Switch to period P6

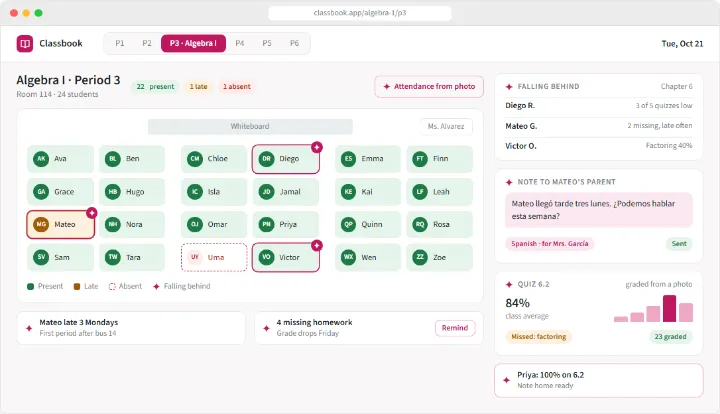(294, 43)
